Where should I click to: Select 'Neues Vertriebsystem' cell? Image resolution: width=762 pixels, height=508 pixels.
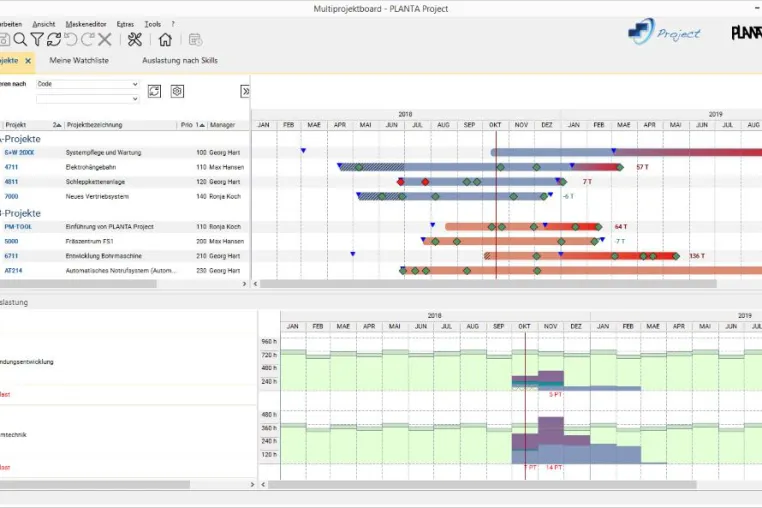click(x=97, y=196)
